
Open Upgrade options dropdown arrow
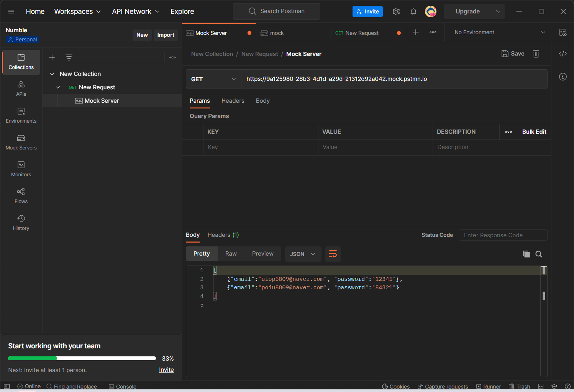tap(498, 11)
